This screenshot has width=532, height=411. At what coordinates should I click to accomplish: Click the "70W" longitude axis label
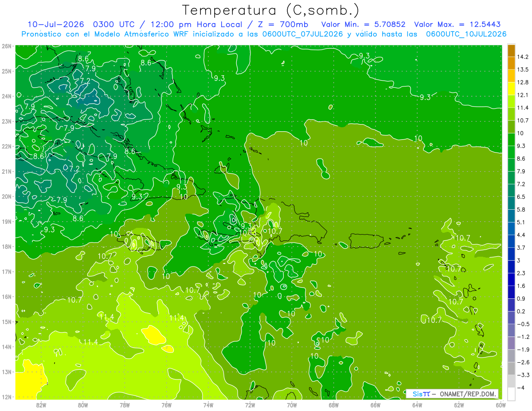[292, 405]
